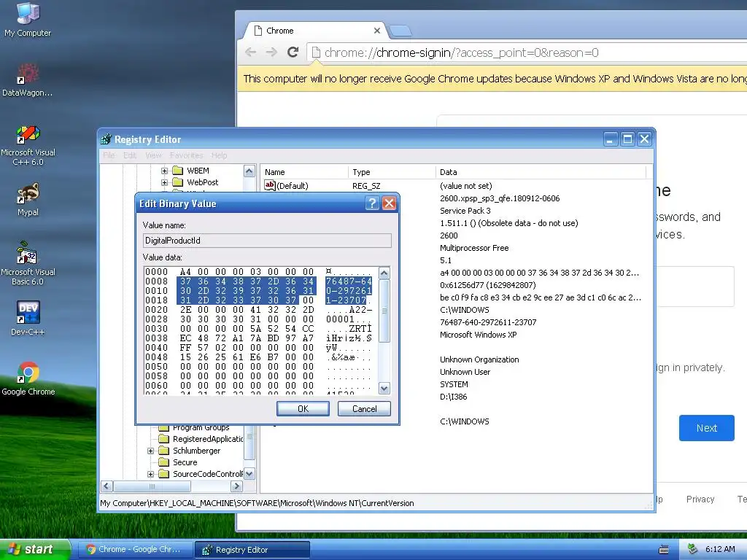
Task: Click the Chrome back arrow
Action: 251,52
